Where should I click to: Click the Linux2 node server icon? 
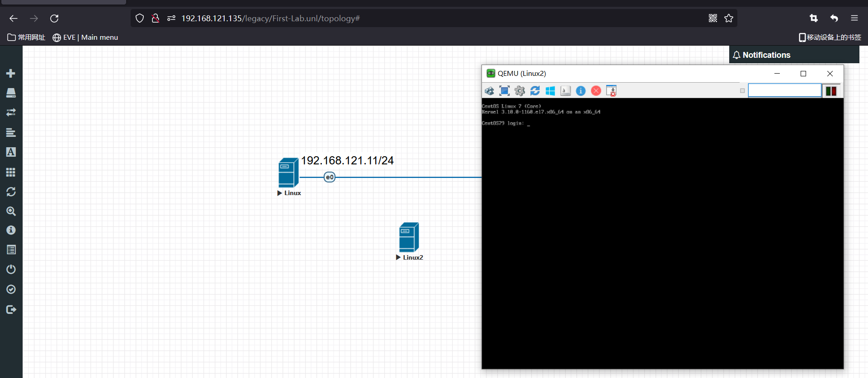pos(409,237)
